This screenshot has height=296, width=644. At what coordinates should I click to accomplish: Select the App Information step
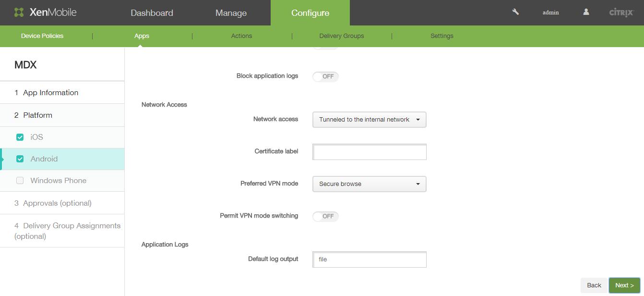[50, 93]
